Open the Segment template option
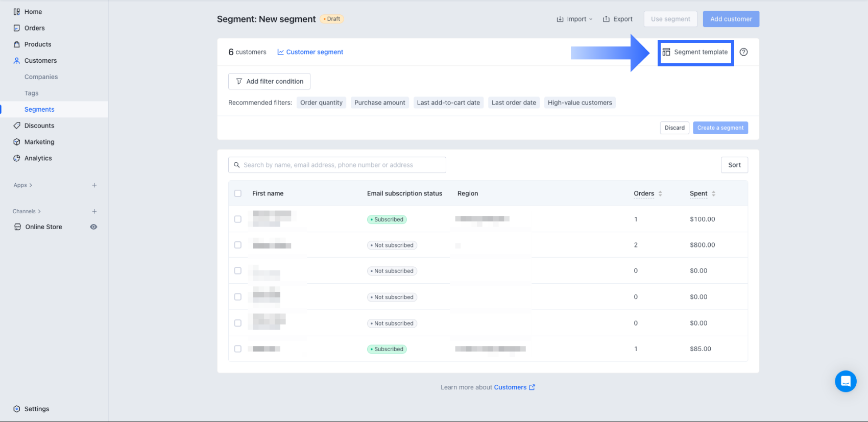This screenshot has width=868, height=422. tap(695, 52)
